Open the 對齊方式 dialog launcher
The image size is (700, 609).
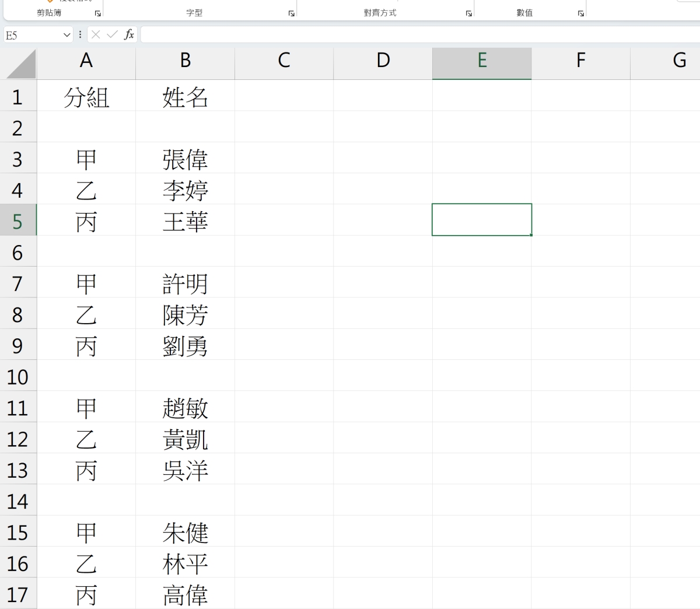(469, 13)
